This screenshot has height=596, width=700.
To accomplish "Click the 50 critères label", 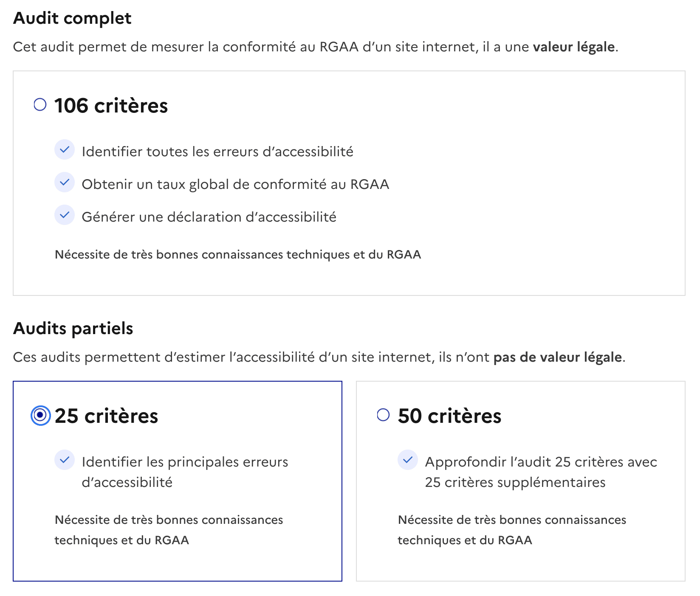I will (x=450, y=416).
